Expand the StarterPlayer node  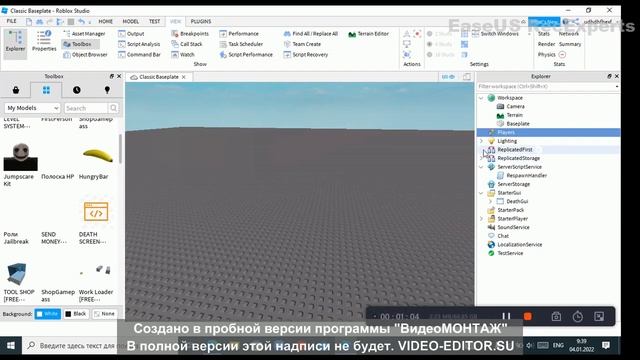pyautogui.click(x=482, y=219)
